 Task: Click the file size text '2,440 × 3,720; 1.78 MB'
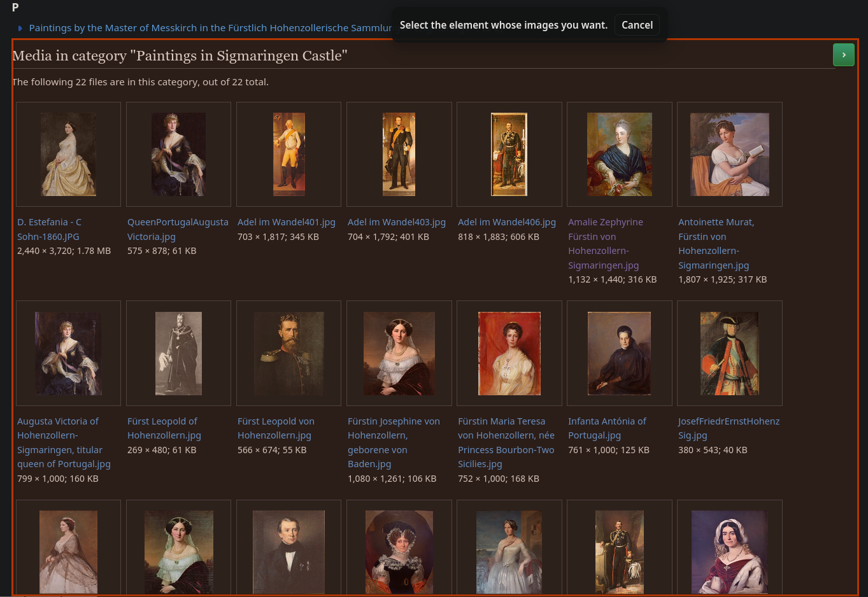[64, 251]
